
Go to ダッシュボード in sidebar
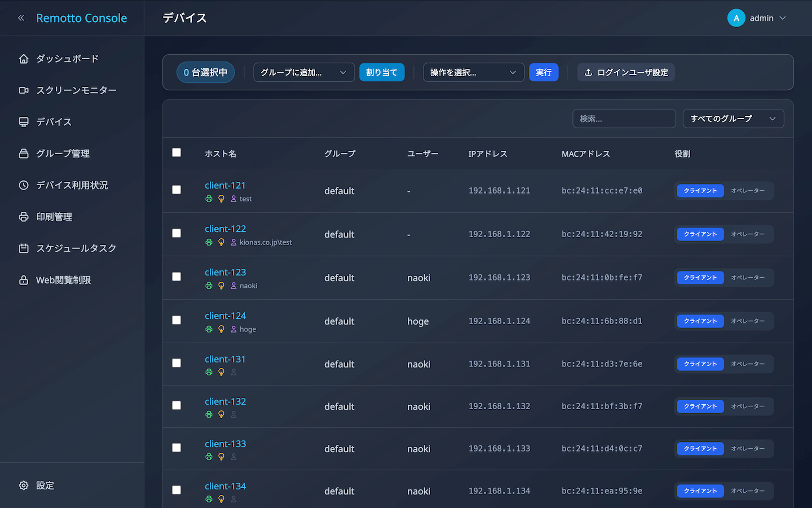click(67, 59)
